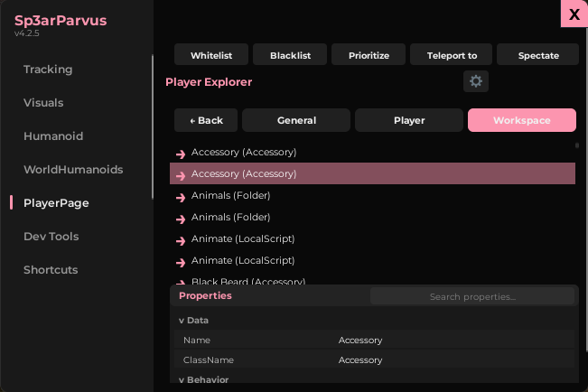Open Dev Tools page

[51, 236]
